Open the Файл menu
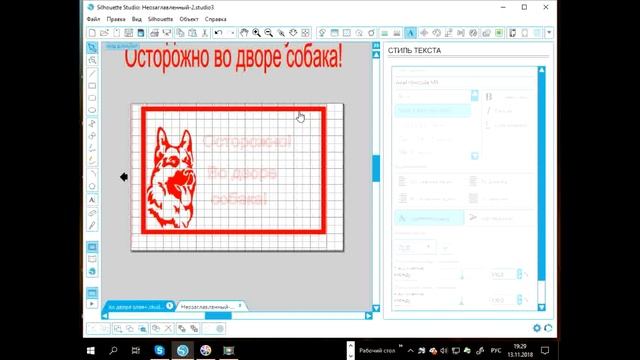 [93, 19]
